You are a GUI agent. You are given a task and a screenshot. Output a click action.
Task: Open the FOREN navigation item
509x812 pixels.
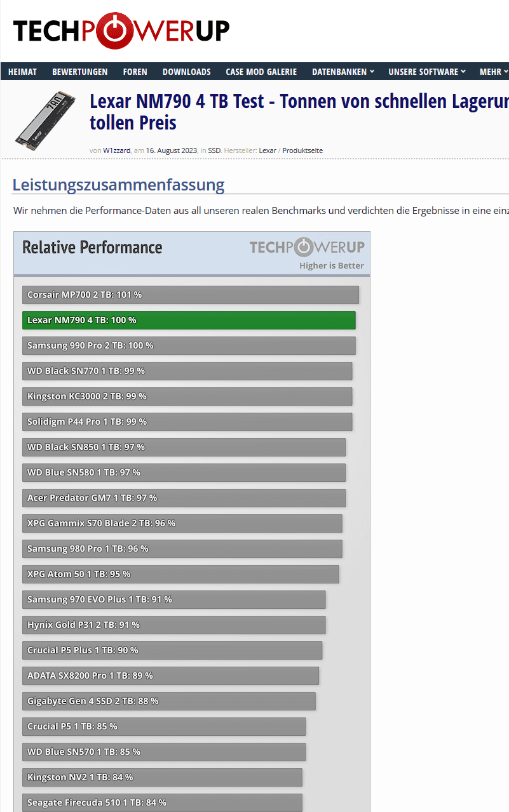pos(135,72)
